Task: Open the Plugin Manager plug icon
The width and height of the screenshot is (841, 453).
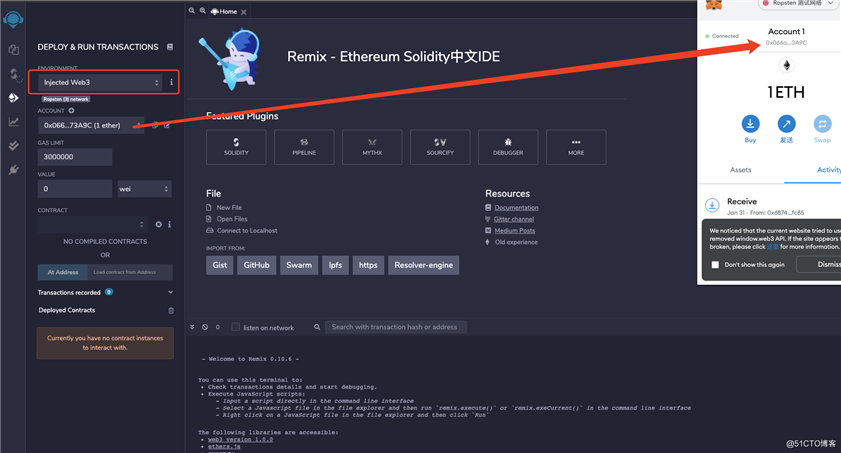Action: (x=13, y=170)
